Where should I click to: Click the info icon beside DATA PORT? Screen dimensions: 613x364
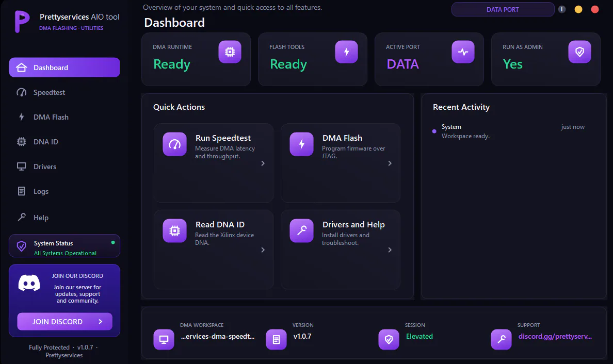coord(562,9)
